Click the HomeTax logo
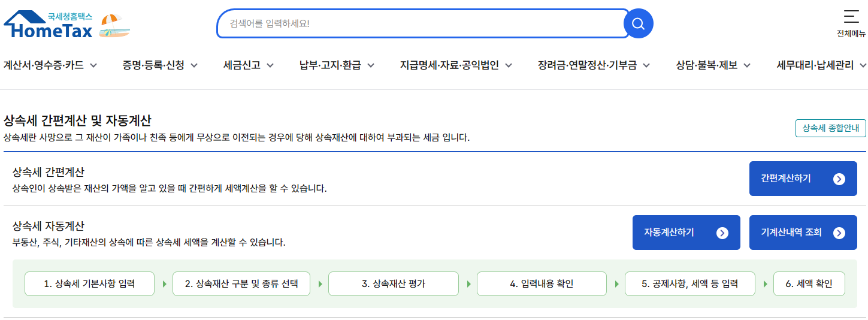This screenshot has height=320, width=868. 49,25
